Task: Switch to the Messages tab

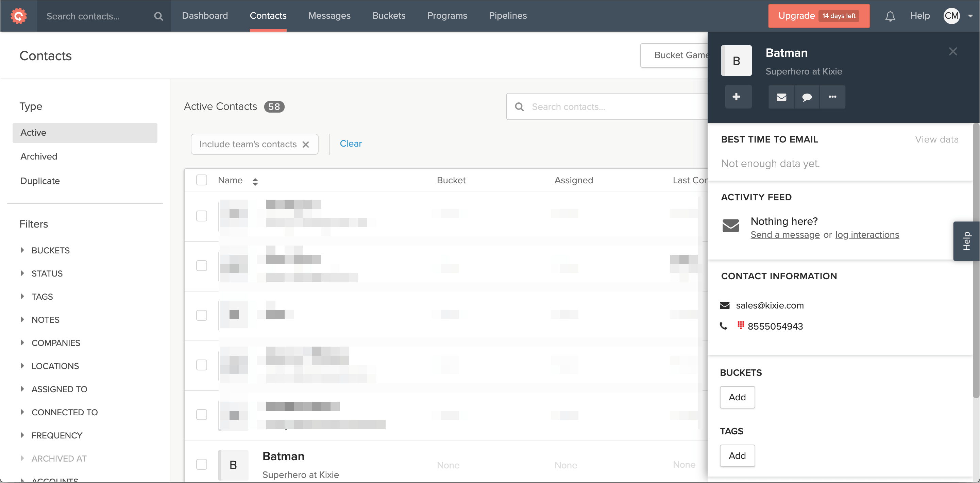Action: tap(330, 16)
